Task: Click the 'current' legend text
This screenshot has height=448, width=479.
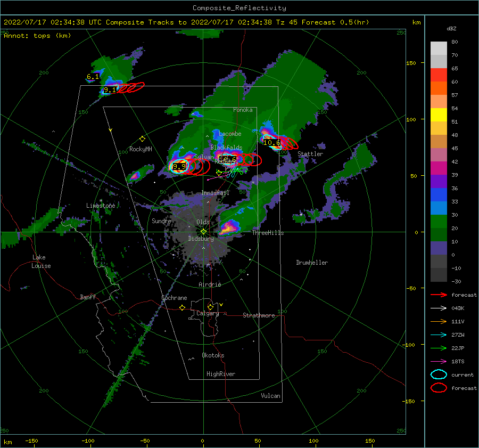Action: click(x=463, y=375)
